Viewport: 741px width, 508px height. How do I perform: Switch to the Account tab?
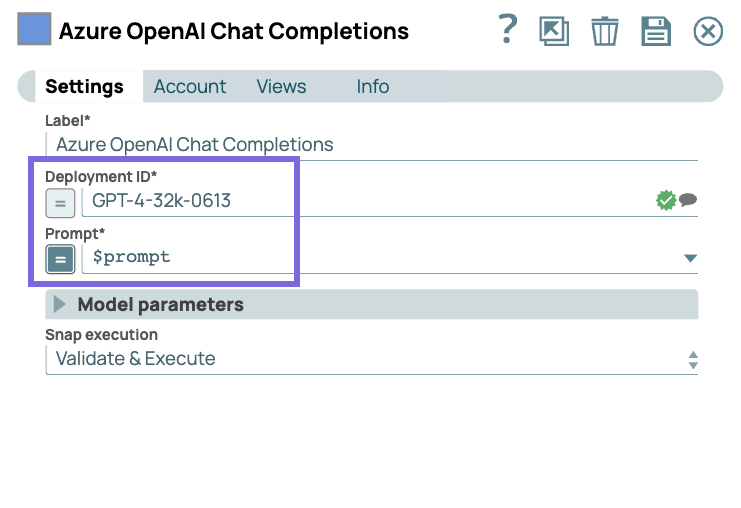click(x=190, y=87)
